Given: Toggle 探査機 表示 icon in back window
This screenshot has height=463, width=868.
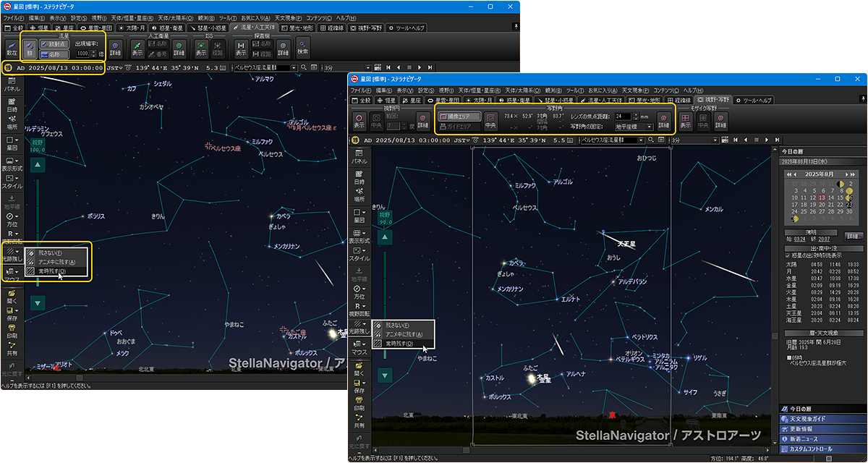Looking at the screenshot, I should coord(241,48).
